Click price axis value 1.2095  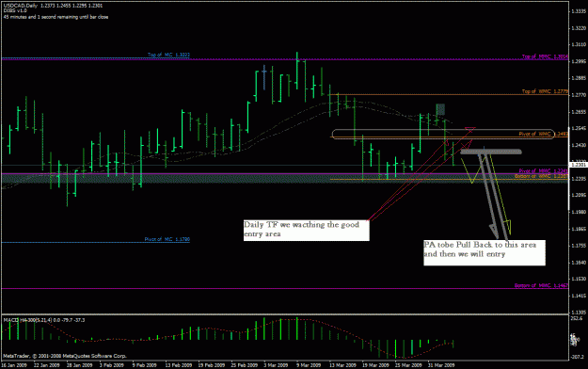click(579, 195)
